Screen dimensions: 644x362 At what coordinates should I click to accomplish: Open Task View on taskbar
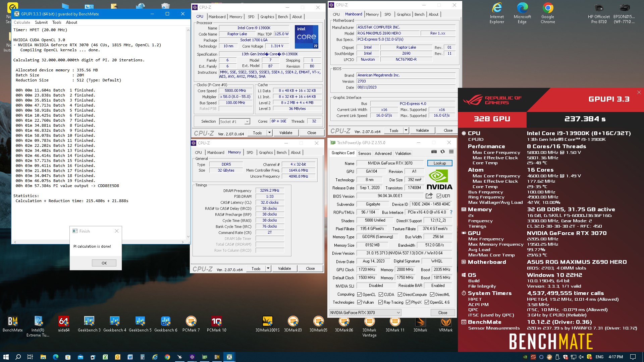tap(30, 357)
